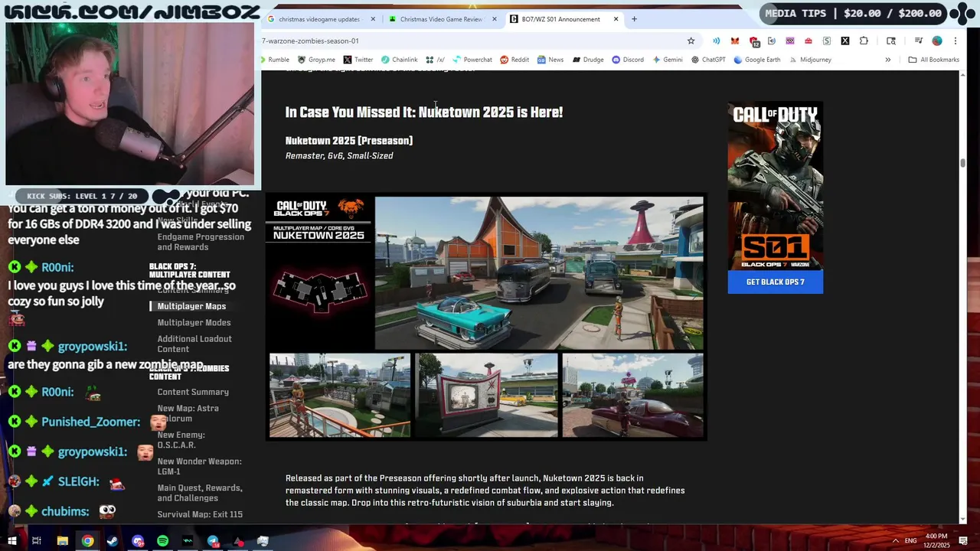
Task: Click the purple eye extension icon
Action: pos(790,41)
